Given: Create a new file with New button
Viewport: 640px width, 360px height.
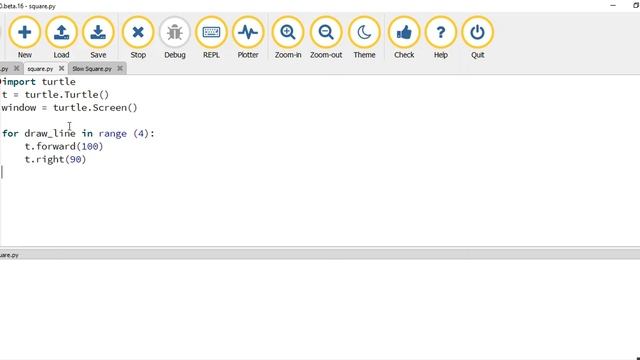Looking at the screenshot, I should pyautogui.click(x=24, y=38).
